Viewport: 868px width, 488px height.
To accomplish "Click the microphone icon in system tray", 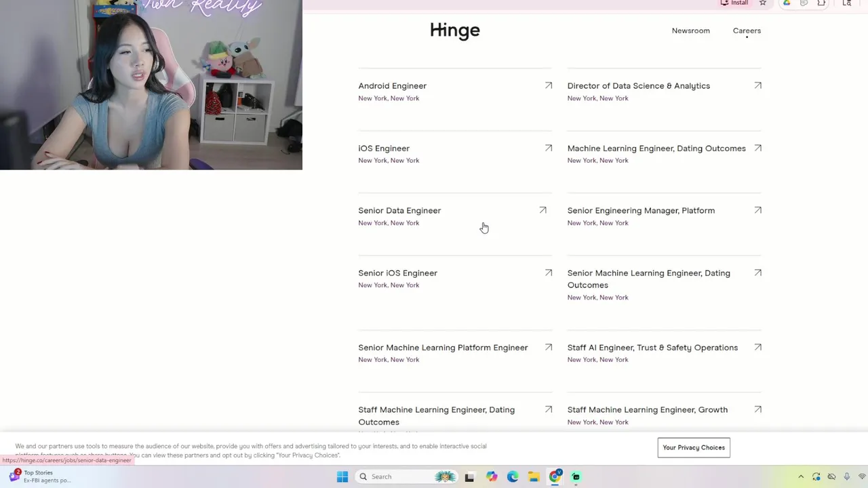I will pos(847,476).
